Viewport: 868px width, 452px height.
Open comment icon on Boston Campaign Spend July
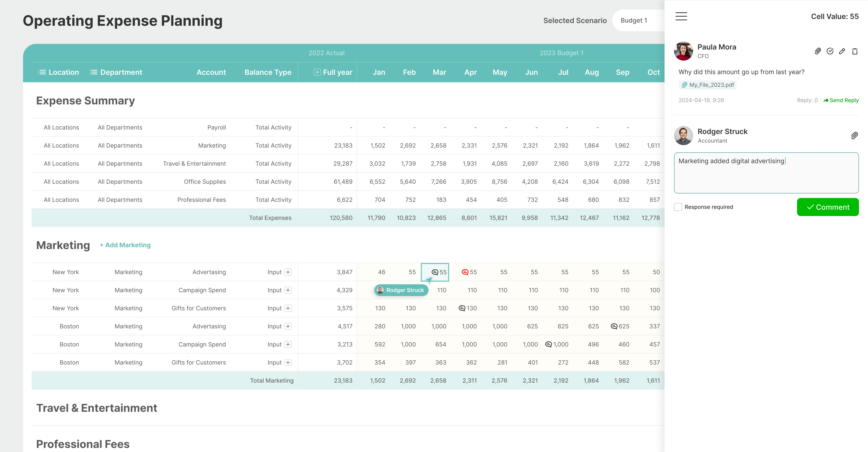click(548, 344)
